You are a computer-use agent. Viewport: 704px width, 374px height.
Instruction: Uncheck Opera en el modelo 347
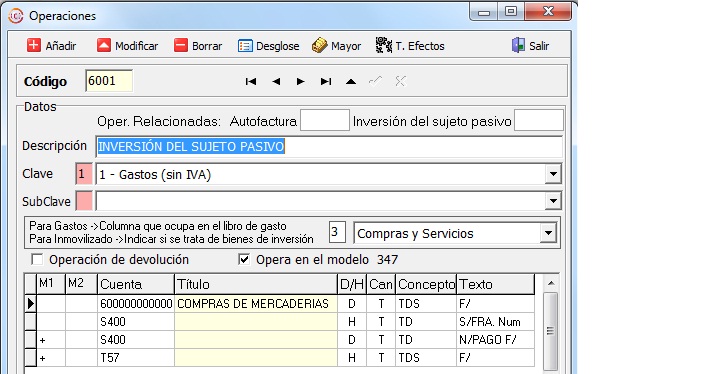(244, 260)
